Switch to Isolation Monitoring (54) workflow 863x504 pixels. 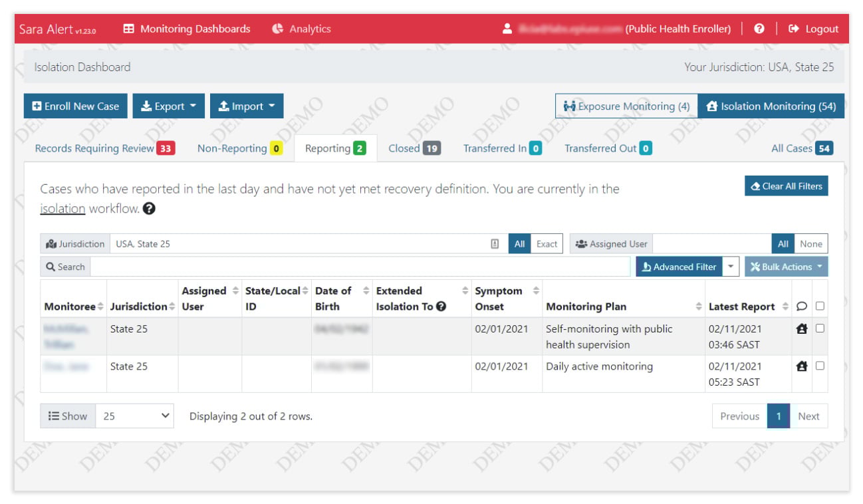(x=771, y=106)
